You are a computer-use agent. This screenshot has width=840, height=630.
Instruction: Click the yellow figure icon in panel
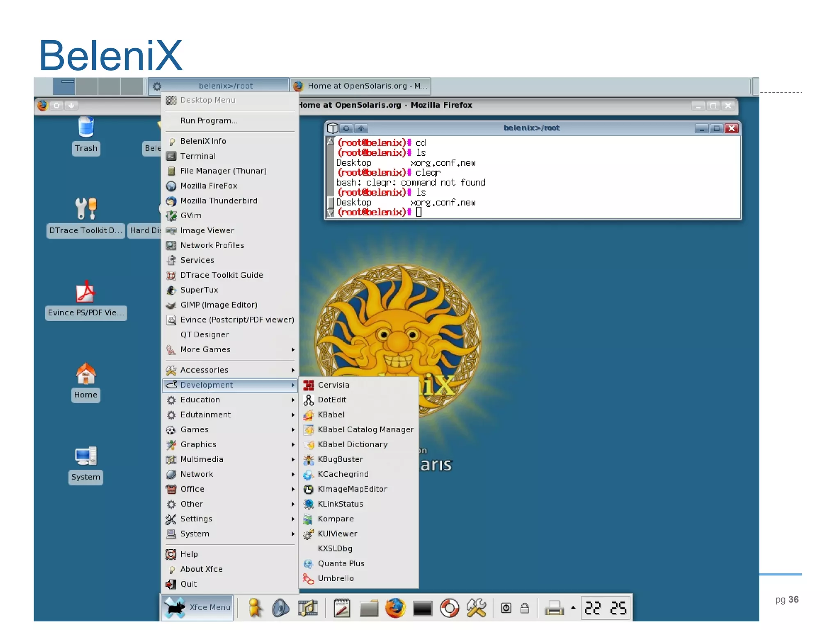click(255, 608)
